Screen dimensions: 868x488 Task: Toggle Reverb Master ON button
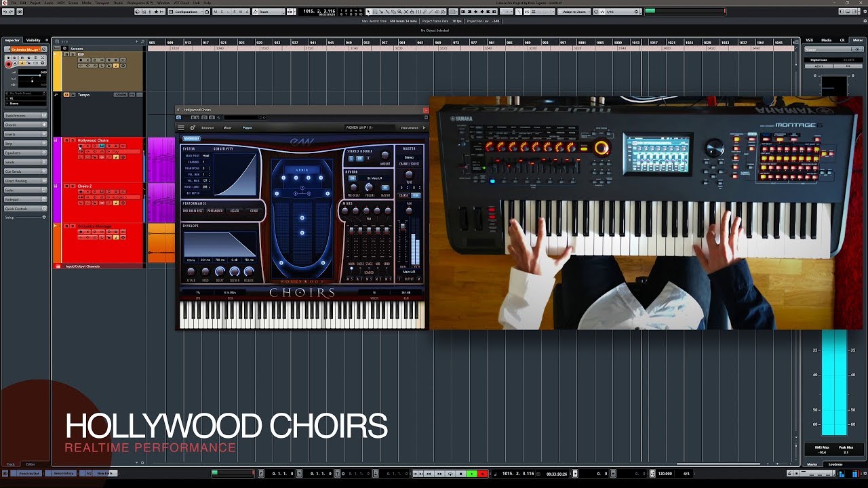385,187
